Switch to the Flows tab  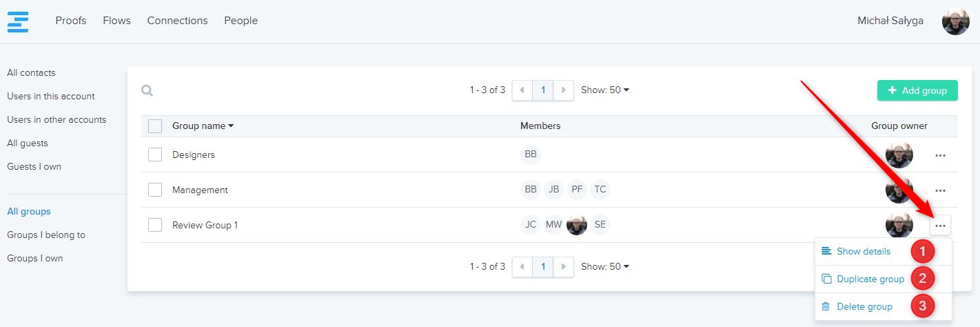(x=116, y=21)
